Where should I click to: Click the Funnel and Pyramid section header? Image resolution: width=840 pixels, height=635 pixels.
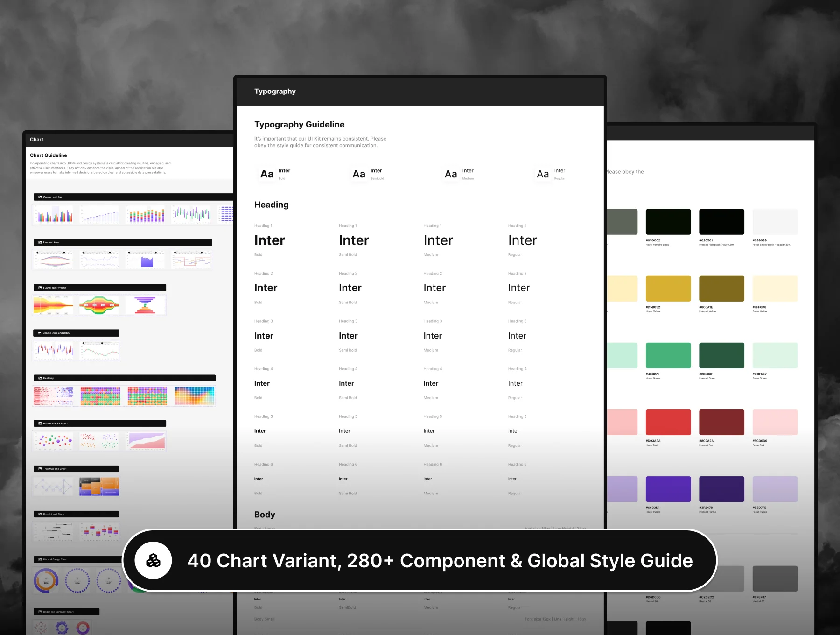[100, 288]
